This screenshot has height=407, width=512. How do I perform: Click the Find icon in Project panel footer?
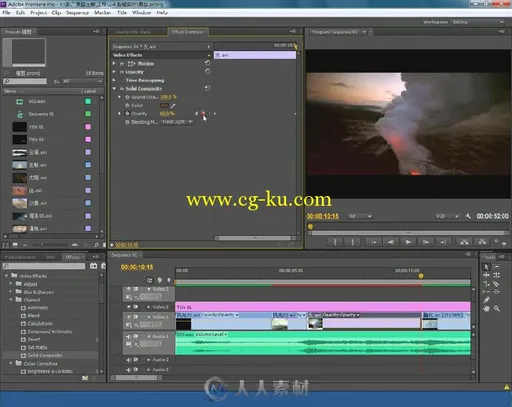tap(96, 245)
